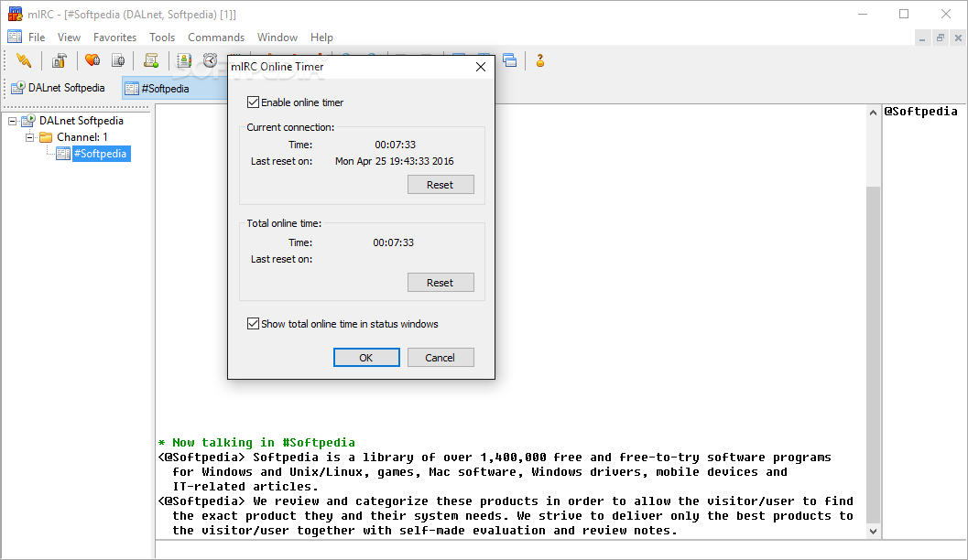Open the Help menu
Image resolution: width=968 pixels, height=560 pixels.
321,37
